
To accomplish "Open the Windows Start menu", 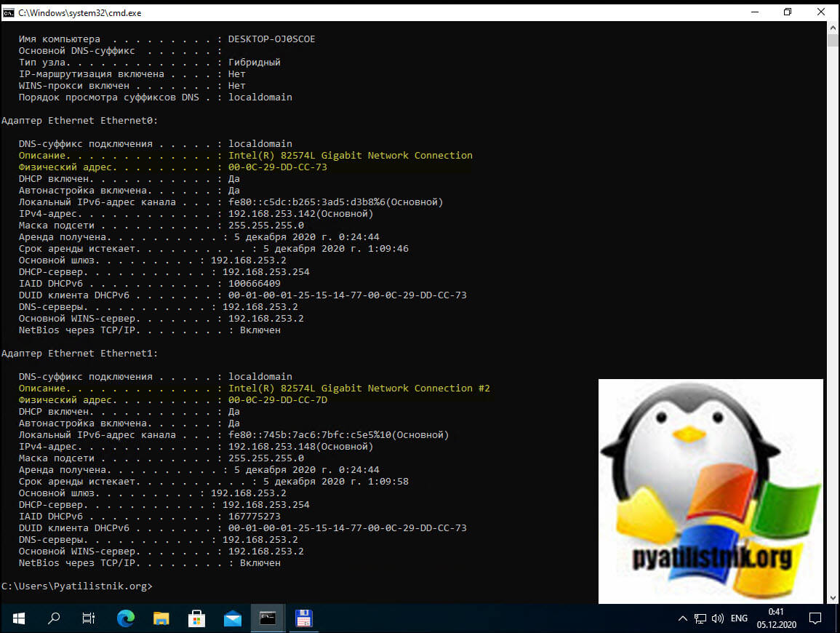I will pos(18,618).
